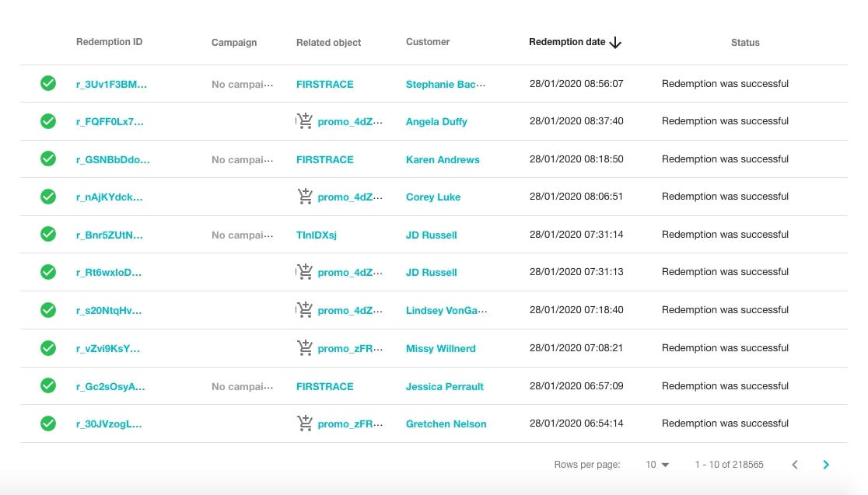This screenshot has width=868, height=495.
Task: Click the Status column header
Action: (x=744, y=43)
